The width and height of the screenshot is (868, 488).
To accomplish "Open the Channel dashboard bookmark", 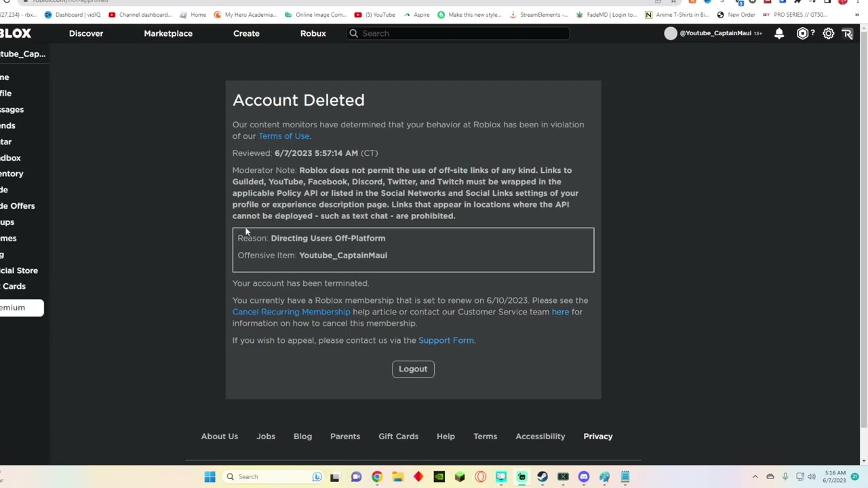I will (x=140, y=14).
